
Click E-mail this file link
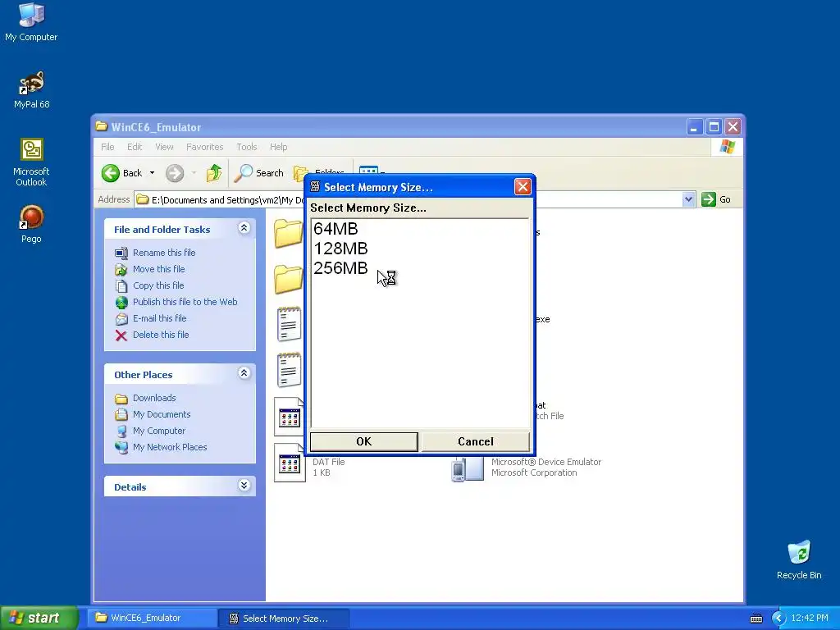pyautogui.click(x=160, y=318)
